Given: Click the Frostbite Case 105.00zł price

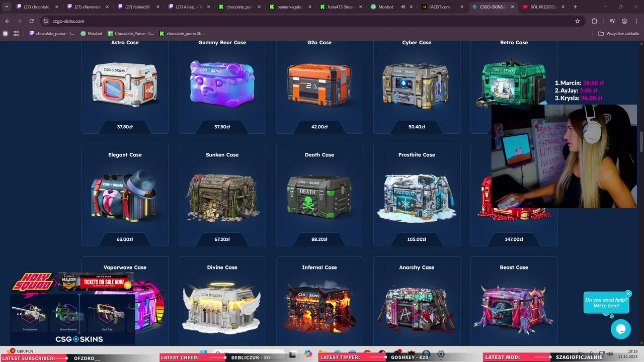Looking at the screenshot, I should pos(417,239).
